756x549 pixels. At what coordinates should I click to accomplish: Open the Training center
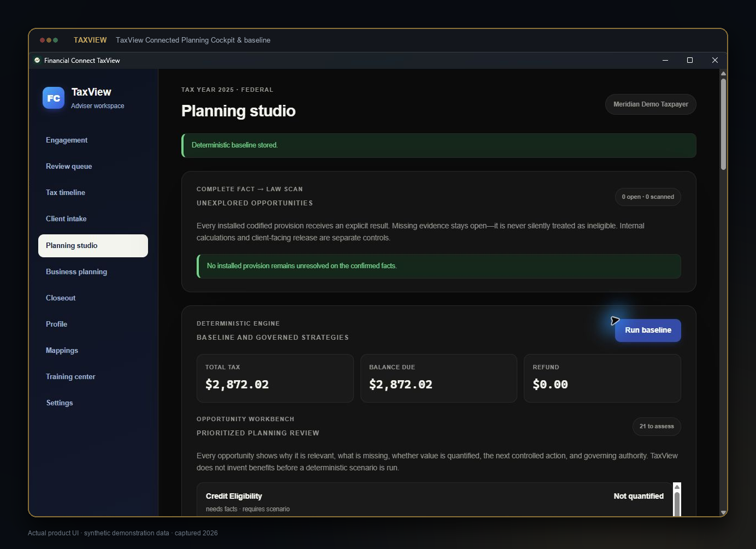[93, 377]
